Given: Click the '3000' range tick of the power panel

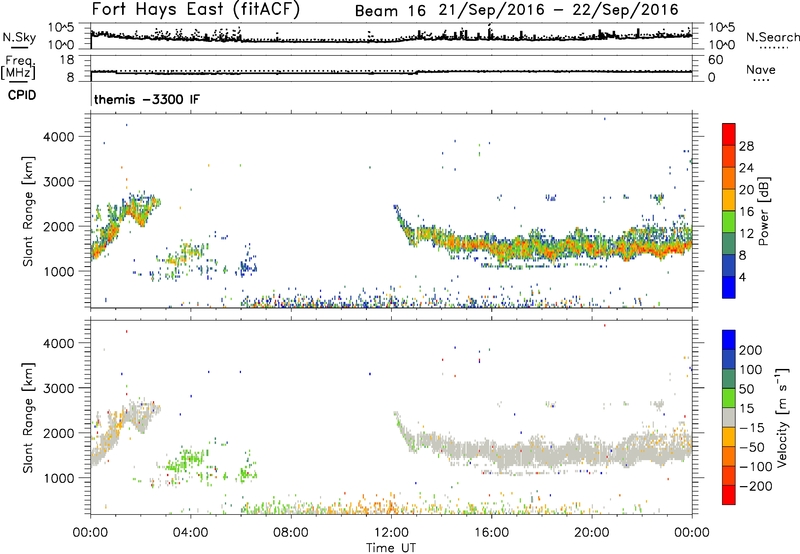Looking at the screenshot, I should click(x=59, y=182).
